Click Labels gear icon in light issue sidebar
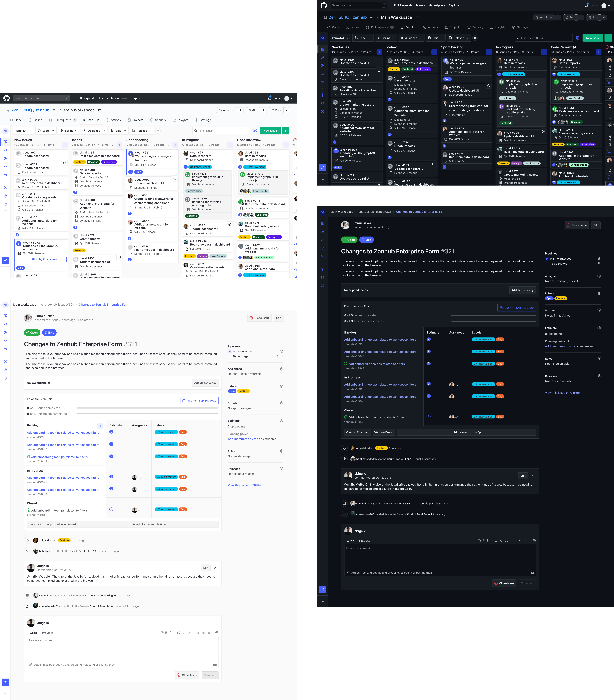Screen dimensions: 614x700 click(x=282, y=386)
